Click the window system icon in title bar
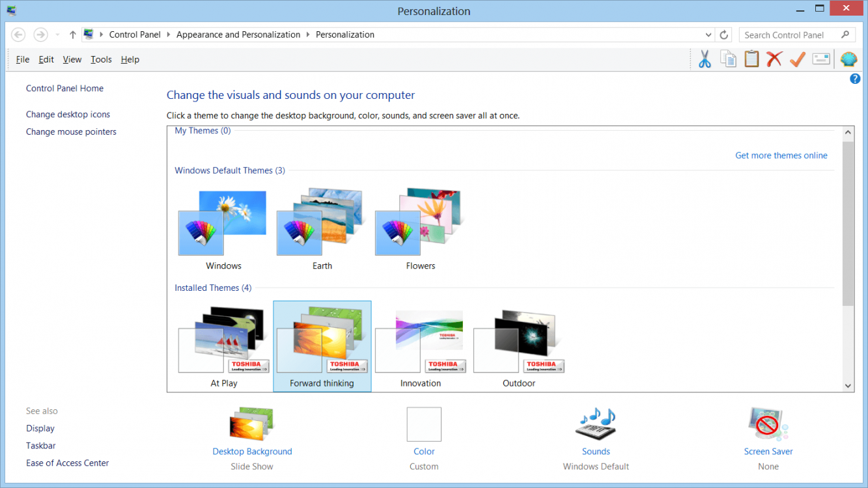Screen dimensions: 868x488 (x=11, y=10)
